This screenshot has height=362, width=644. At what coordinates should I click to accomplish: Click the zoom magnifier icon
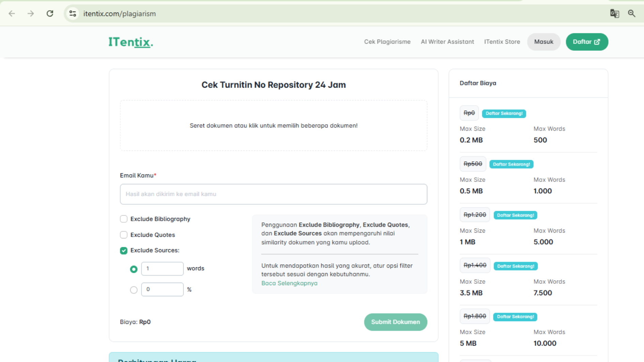pos(631,14)
